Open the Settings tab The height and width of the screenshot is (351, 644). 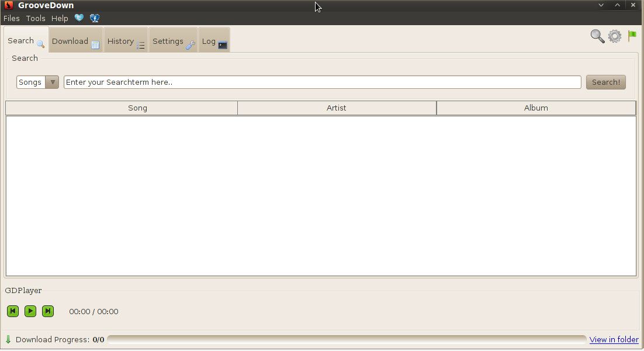(x=173, y=42)
